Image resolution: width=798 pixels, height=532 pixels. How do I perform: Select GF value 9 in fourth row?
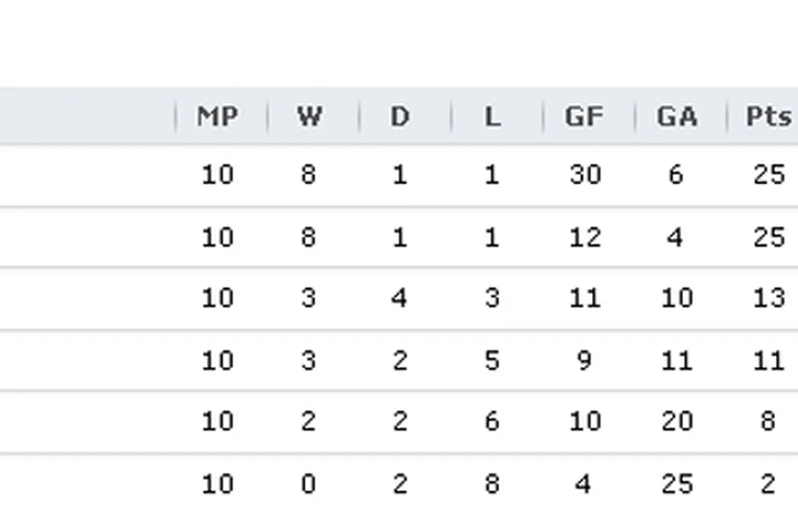coord(584,359)
